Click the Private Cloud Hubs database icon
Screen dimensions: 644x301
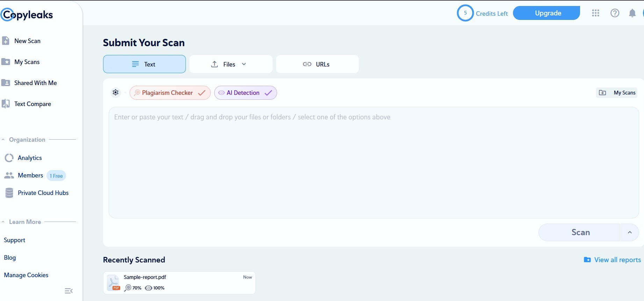tap(9, 193)
